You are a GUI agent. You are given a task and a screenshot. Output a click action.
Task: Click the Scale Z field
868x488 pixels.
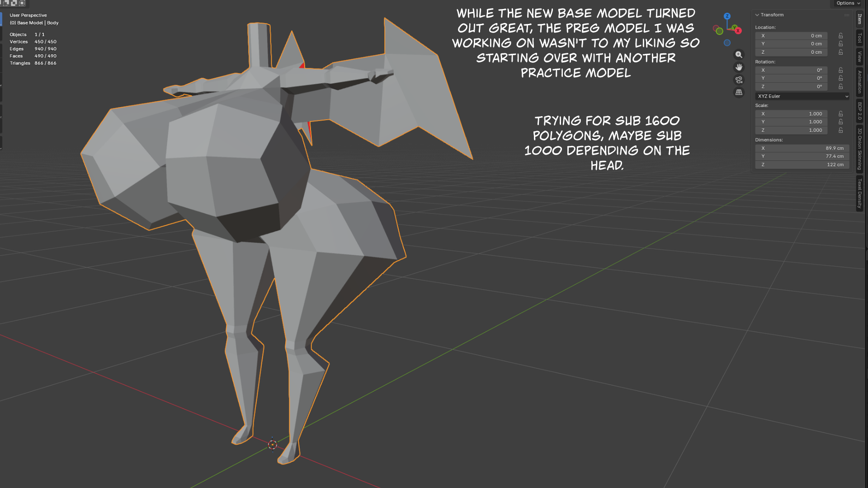(x=791, y=130)
